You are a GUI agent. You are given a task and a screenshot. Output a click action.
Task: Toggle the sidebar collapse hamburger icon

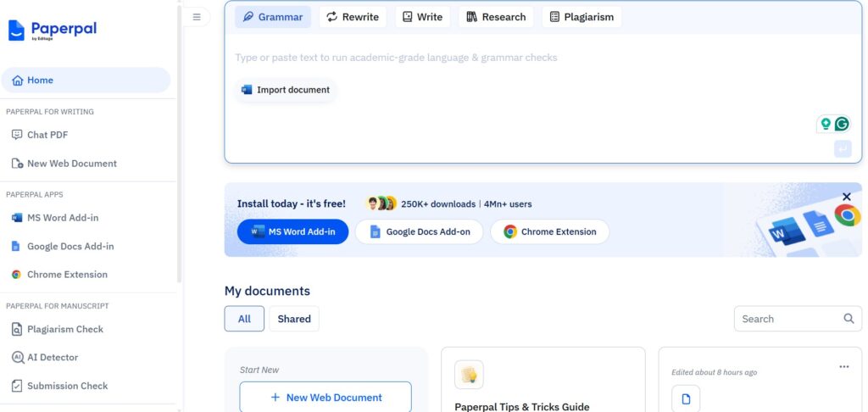(197, 17)
